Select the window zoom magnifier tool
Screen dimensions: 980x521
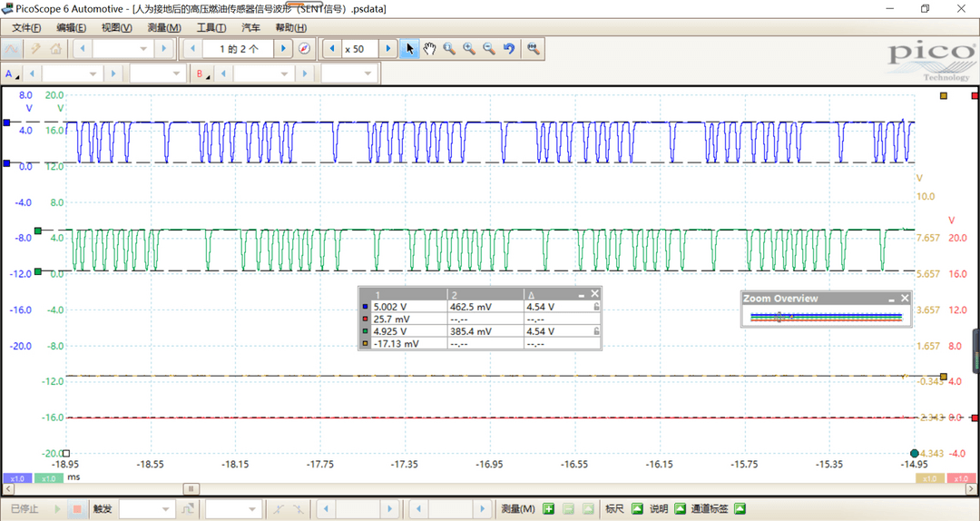click(x=449, y=49)
